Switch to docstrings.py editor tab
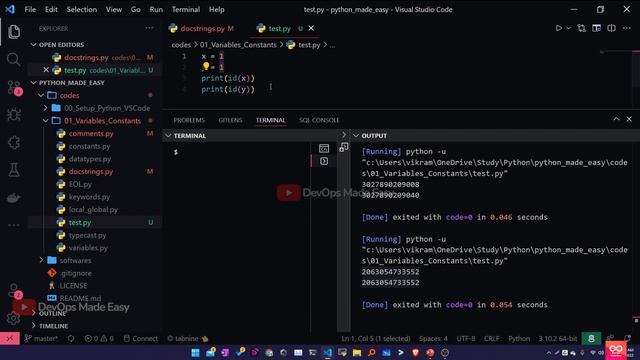640x360 pixels. tap(202, 28)
